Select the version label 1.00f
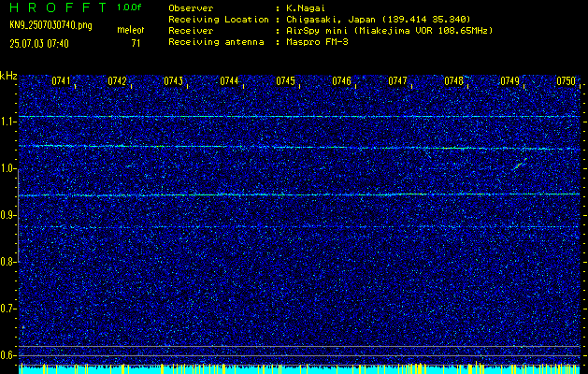This screenshot has height=374, width=588. point(129,7)
